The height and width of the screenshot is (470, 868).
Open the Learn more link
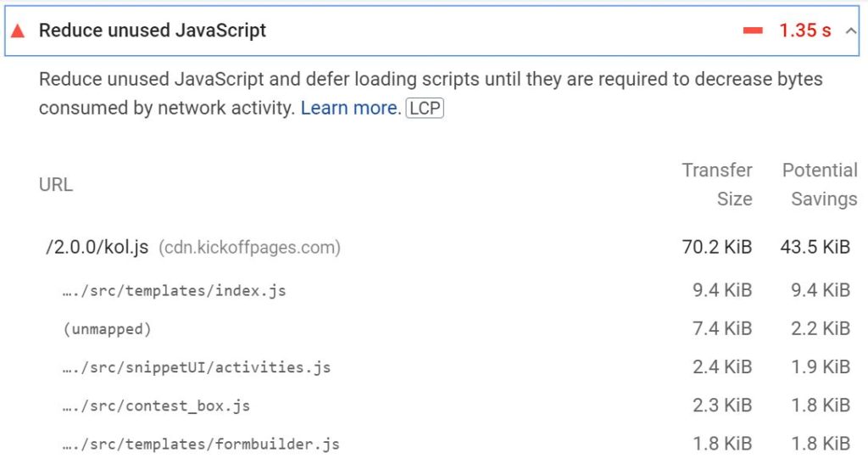[350, 108]
